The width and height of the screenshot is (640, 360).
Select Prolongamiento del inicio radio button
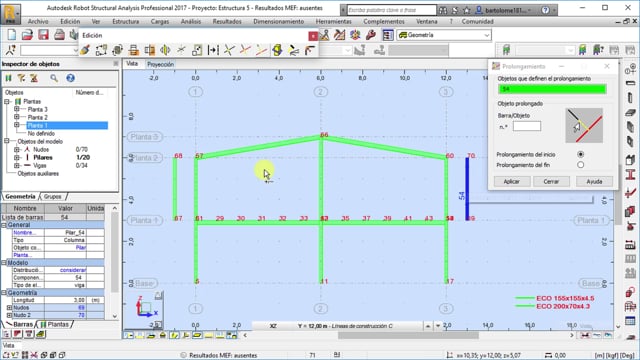580,154
